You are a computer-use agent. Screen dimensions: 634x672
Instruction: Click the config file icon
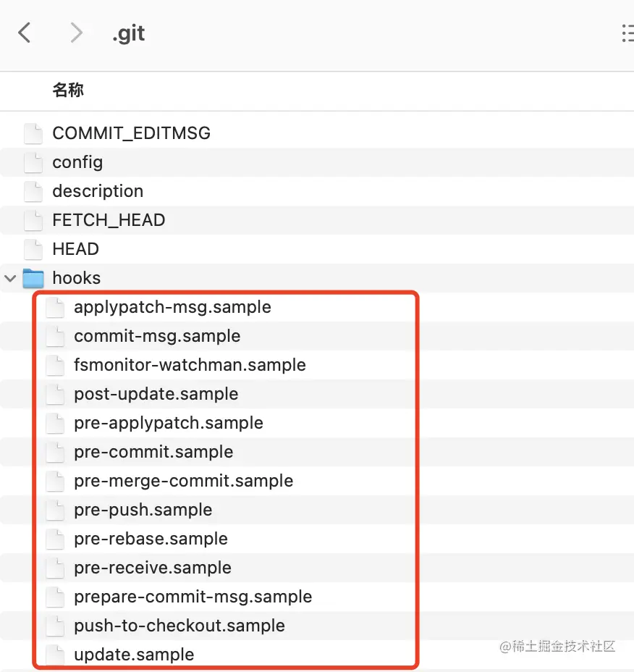point(33,162)
